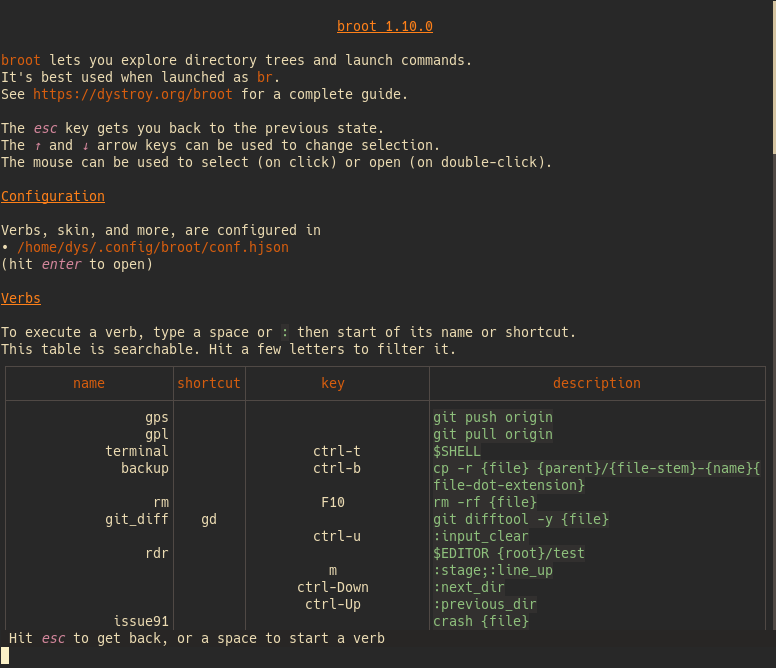Click the cp -r {file} description

[x=596, y=468]
